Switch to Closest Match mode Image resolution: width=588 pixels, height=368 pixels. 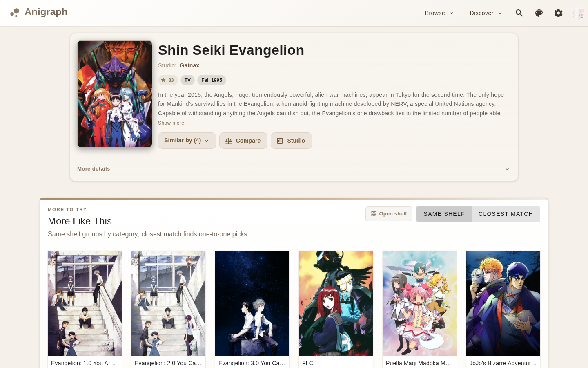pos(506,214)
